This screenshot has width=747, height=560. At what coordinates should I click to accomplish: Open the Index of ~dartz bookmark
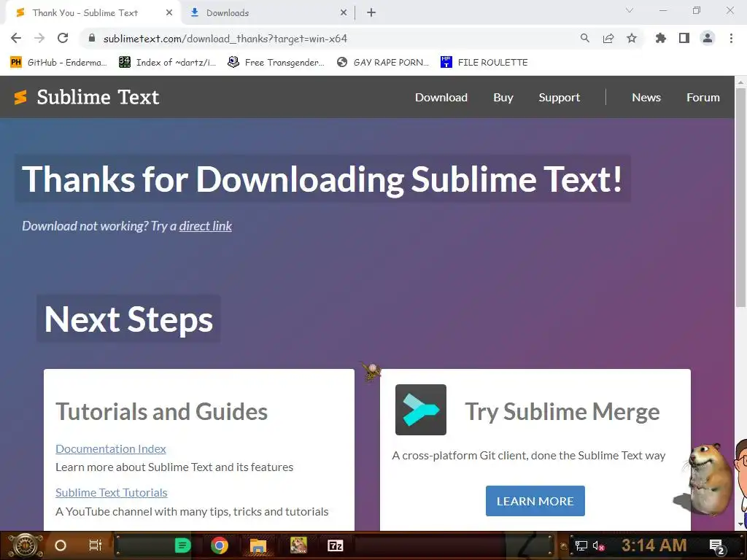168,63
